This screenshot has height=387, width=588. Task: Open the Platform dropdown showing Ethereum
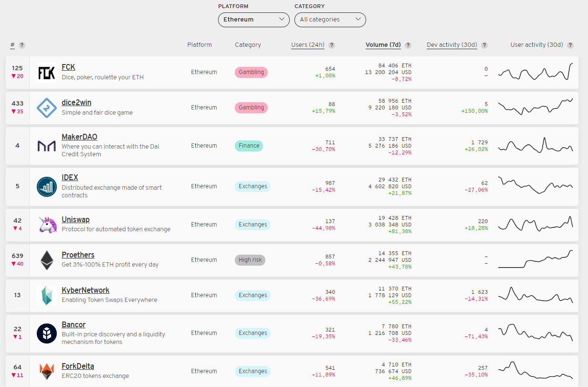(254, 20)
